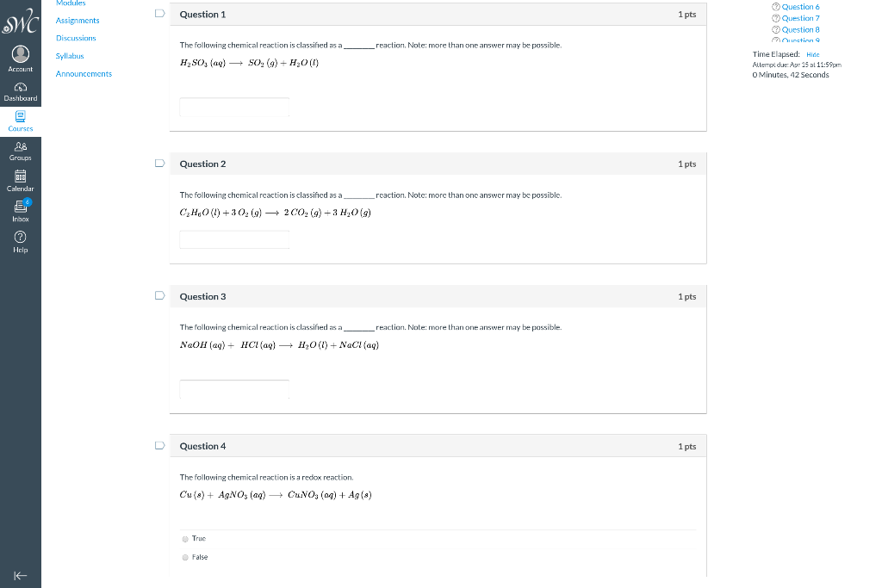Open the Discussions navigation link
Viewport: 882px width, 588px height.
point(76,38)
